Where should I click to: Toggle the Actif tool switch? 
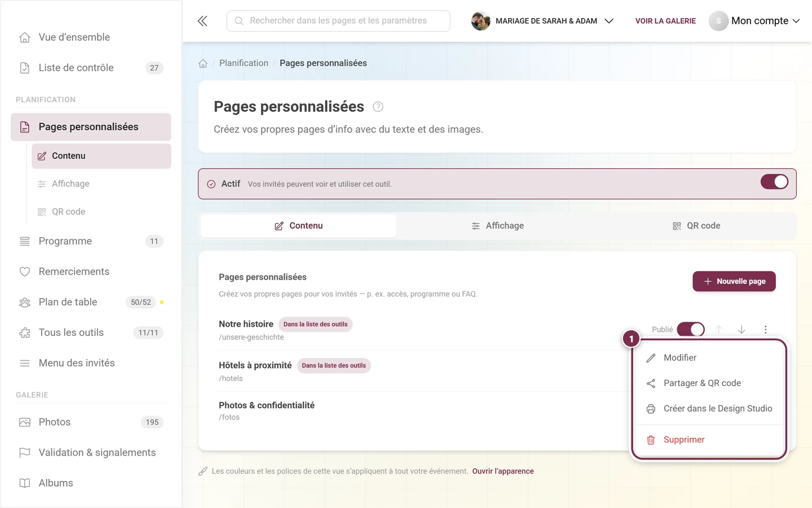[x=774, y=182]
